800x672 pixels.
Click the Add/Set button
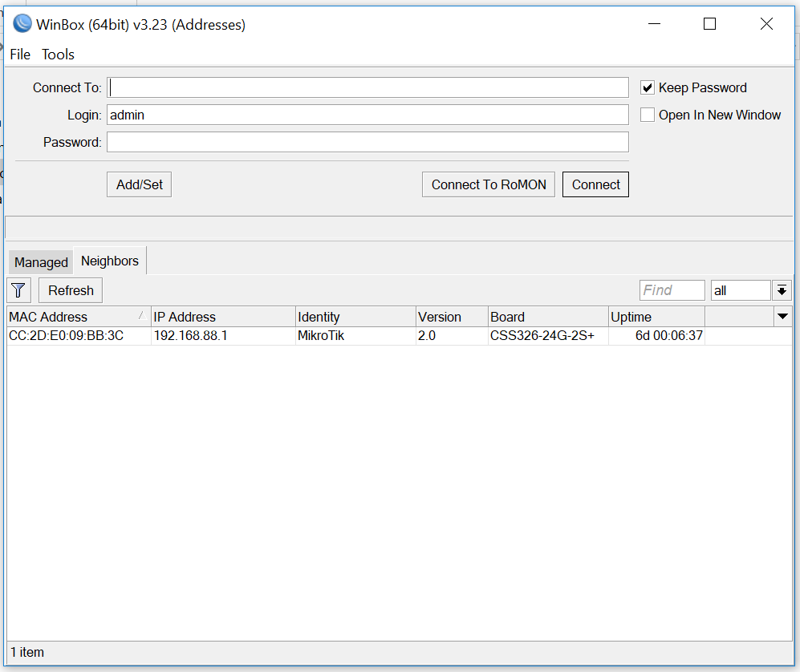[140, 184]
